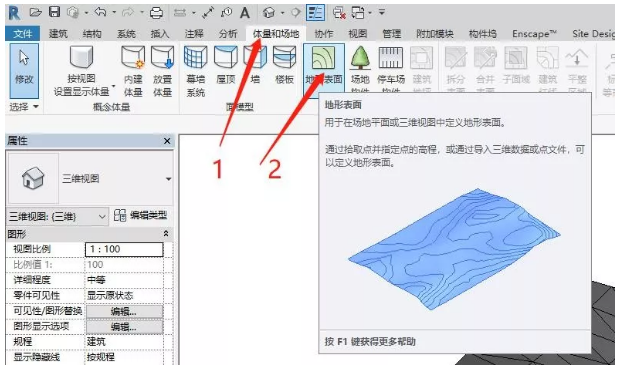This screenshot has width=627, height=376.
Task: Switch to the Enscape ribbon tab
Action: [535, 34]
